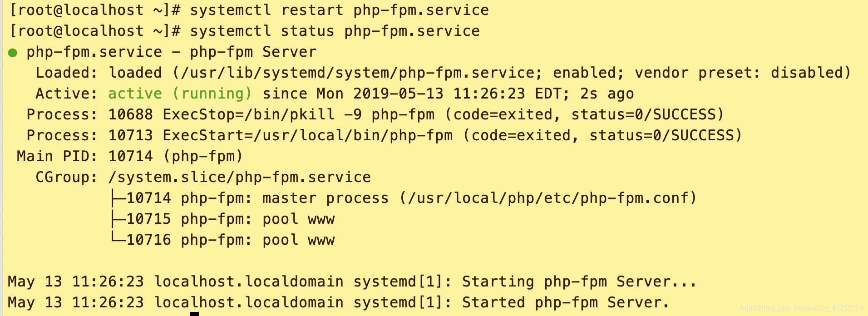868x316 pixels.
Task: Click the 'vendor preset: disabled' text
Action: click(738, 73)
